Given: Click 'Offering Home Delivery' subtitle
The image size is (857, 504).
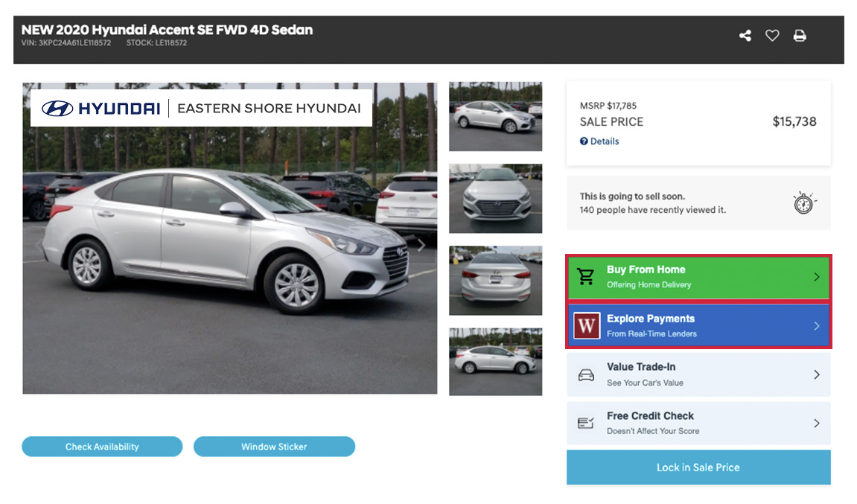Looking at the screenshot, I should pyautogui.click(x=649, y=285).
